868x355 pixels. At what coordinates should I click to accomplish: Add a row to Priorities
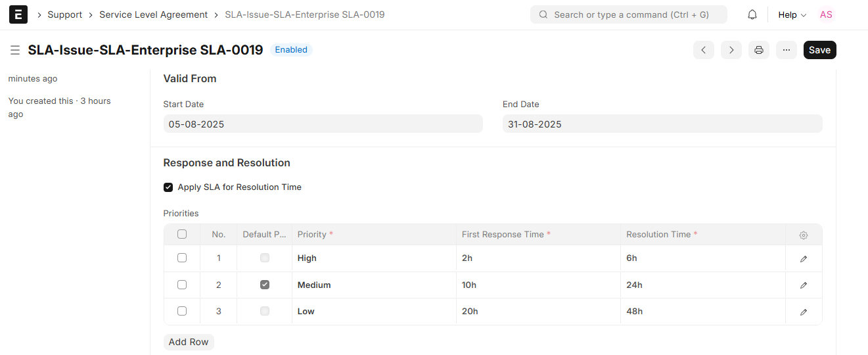click(189, 342)
